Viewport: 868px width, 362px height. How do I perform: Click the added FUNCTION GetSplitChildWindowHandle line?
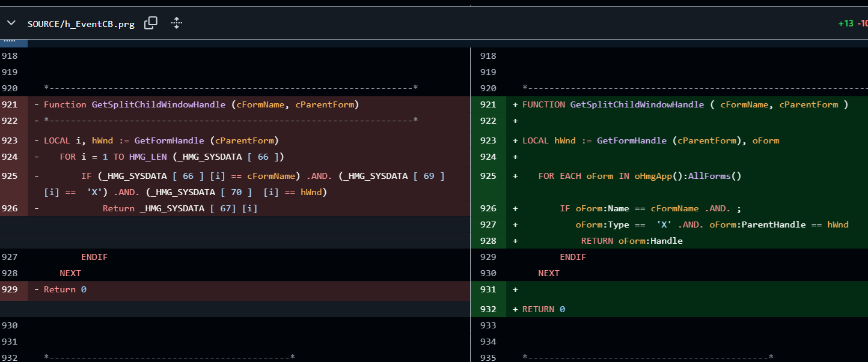[685, 104]
